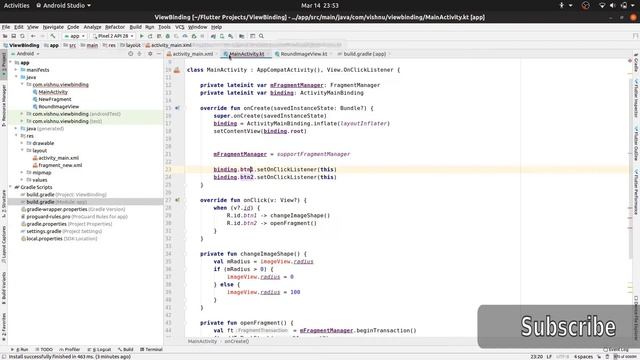This screenshot has width=640, height=360.
Task: Select settings.gradle in Gradle Scripts
Action: pos(61,231)
